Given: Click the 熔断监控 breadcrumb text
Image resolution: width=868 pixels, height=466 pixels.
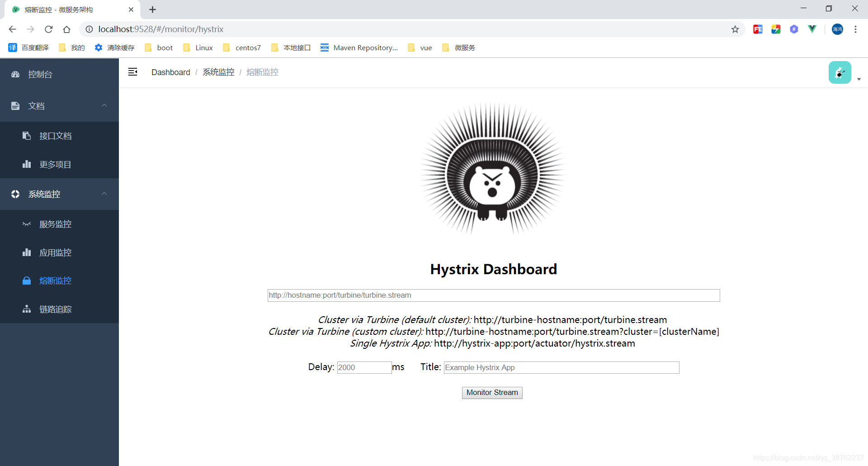Looking at the screenshot, I should tap(262, 72).
